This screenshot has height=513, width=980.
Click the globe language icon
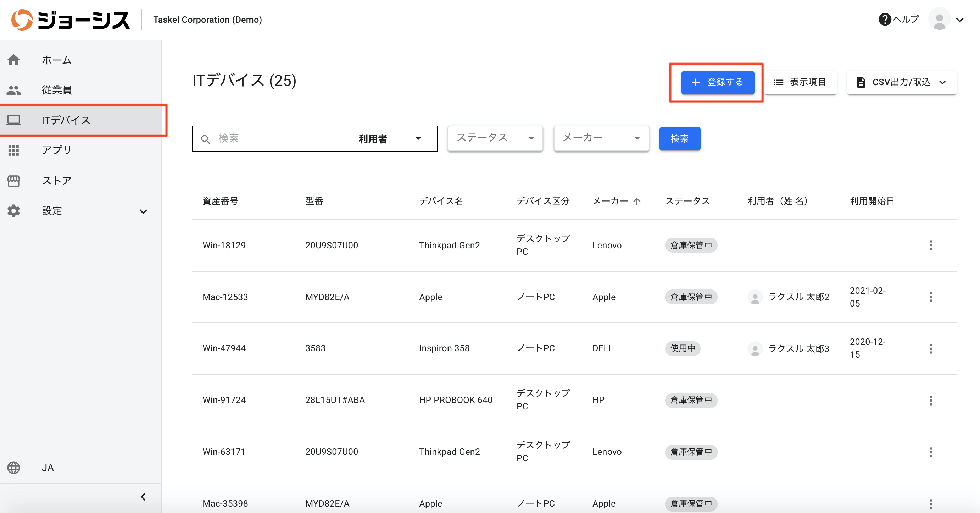pos(14,467)
